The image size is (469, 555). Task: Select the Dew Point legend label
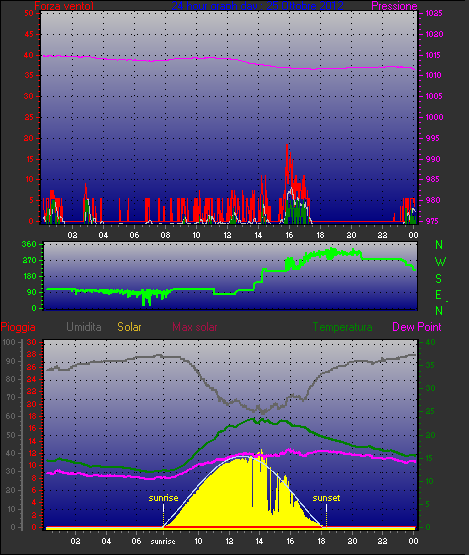pyautogui.click(x=417, y=327)
